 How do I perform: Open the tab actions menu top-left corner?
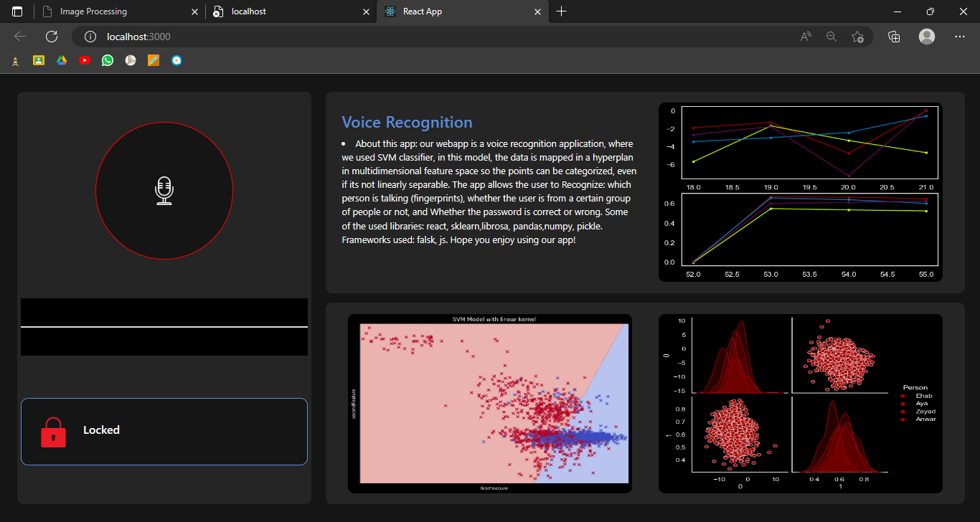(16, 11)
